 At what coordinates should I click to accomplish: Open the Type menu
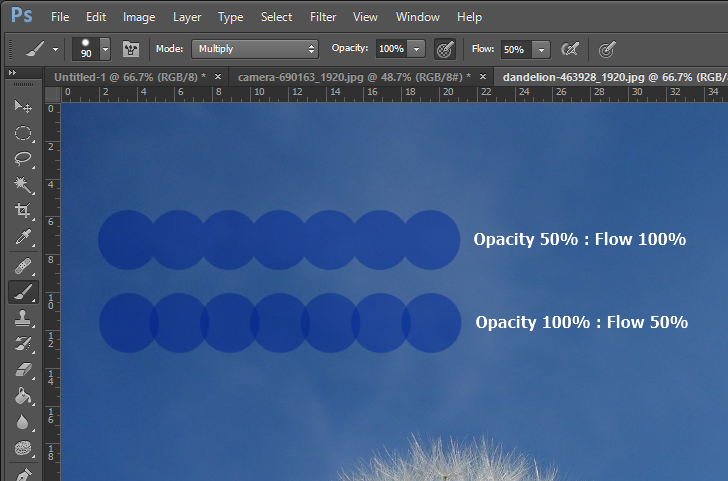point(231,17)
